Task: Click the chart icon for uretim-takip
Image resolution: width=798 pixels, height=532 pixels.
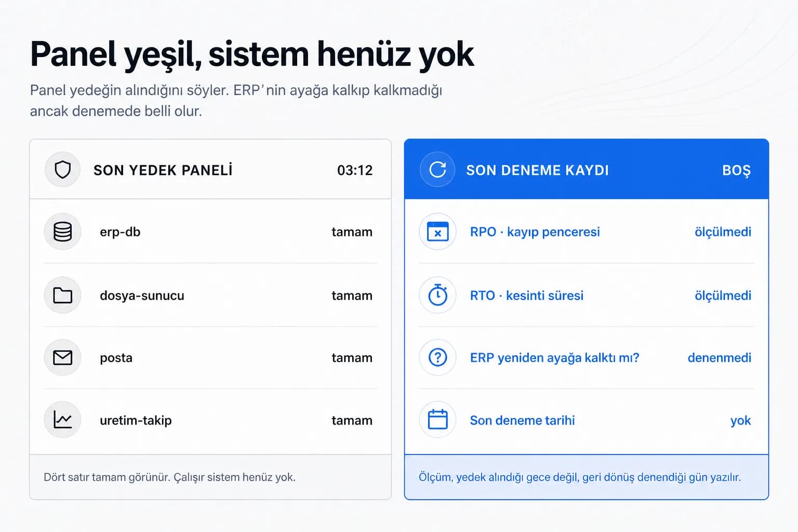Action: [63, 420]
